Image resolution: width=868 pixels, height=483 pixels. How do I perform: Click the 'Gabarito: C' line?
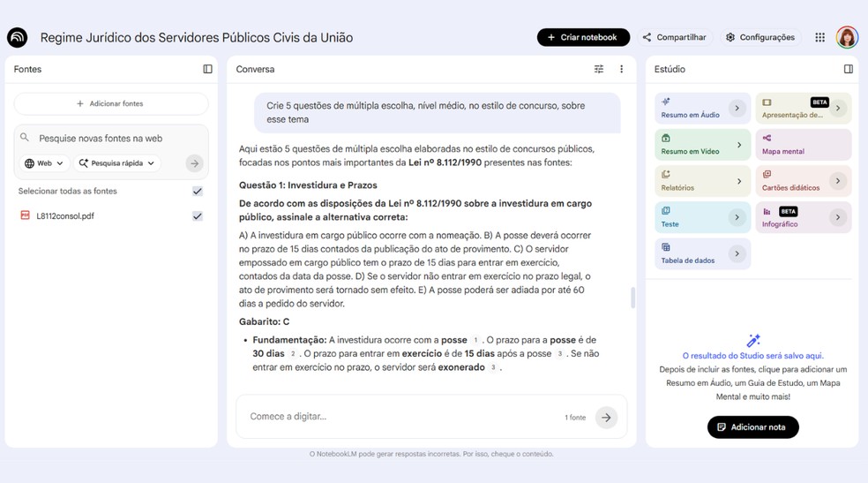point(264,321)
